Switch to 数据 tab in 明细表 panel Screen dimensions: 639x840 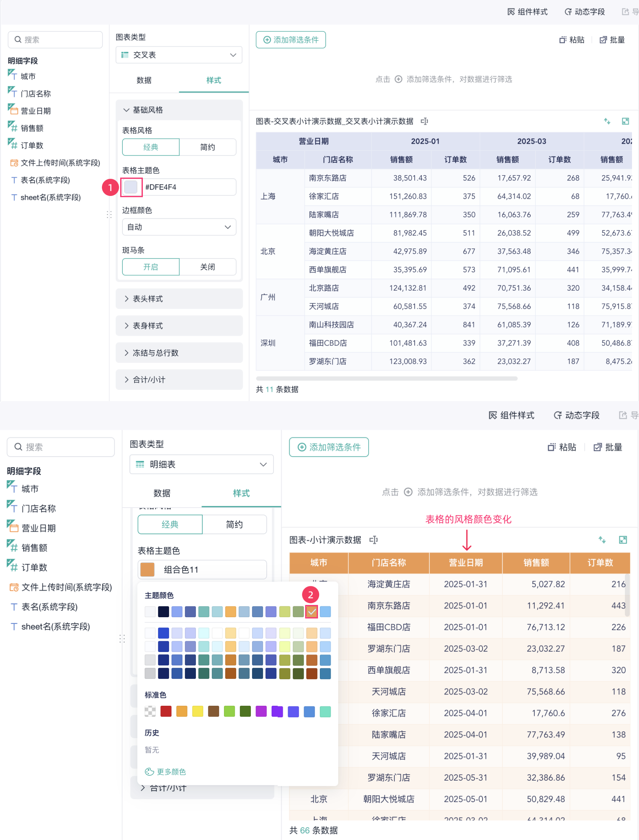[162, 494]
